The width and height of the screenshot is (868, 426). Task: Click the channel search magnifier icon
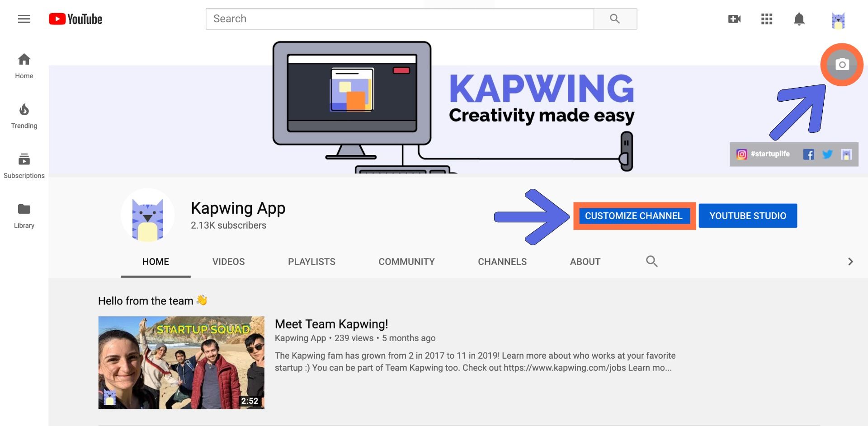click(651, 261)
